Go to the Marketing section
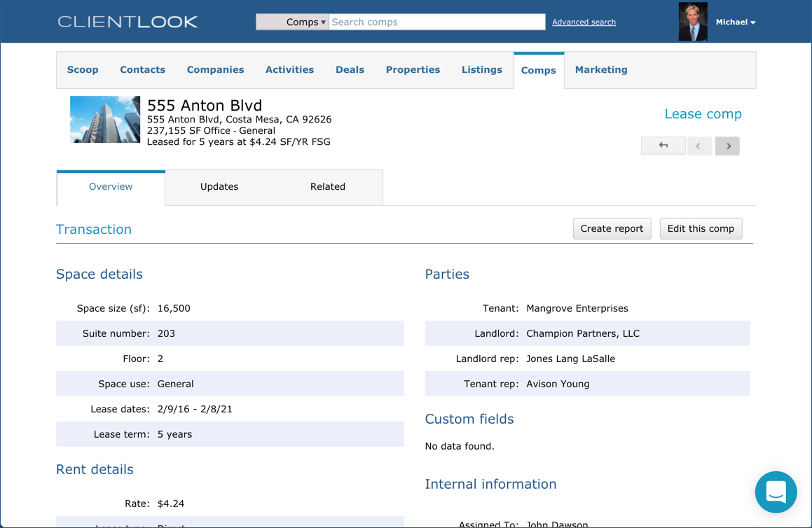Viewport: 812px width, 528px height. tap(601, 69)
